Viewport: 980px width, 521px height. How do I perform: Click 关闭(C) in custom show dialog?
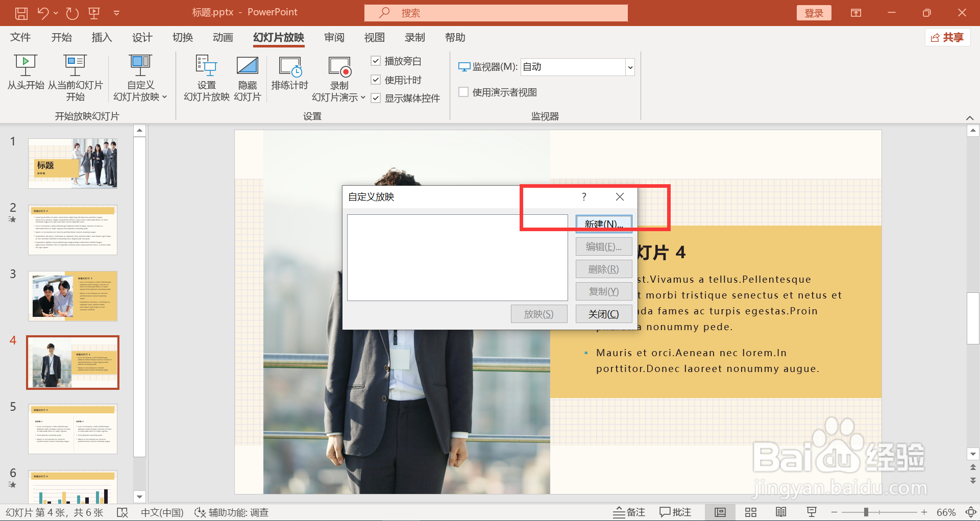[x=604, y=314]
